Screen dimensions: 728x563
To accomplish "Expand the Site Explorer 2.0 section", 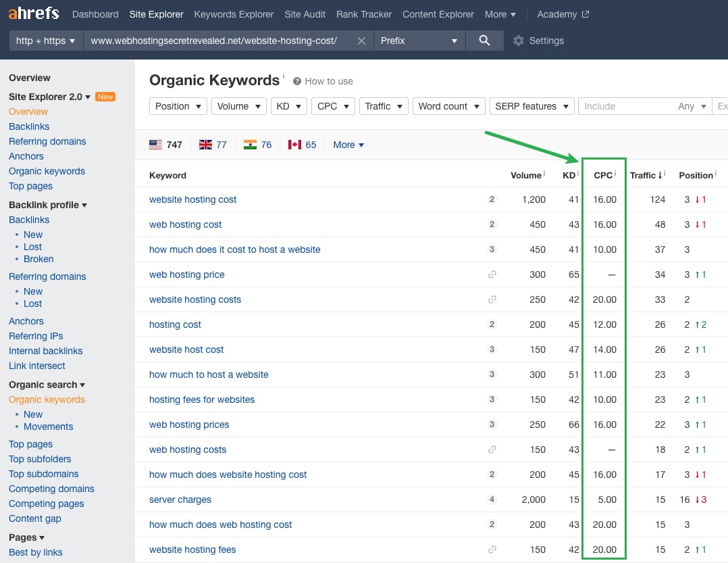I will pos(49,97).
